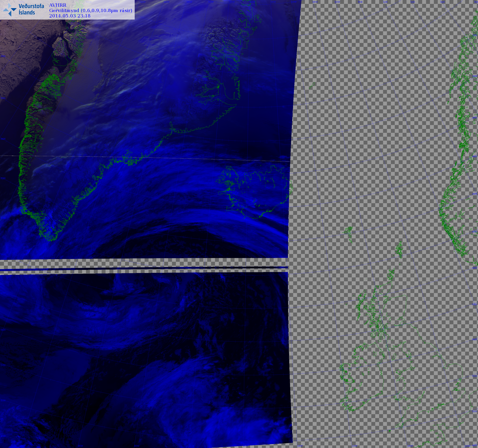Click the 05E longitude label at top

click(360, 2)
